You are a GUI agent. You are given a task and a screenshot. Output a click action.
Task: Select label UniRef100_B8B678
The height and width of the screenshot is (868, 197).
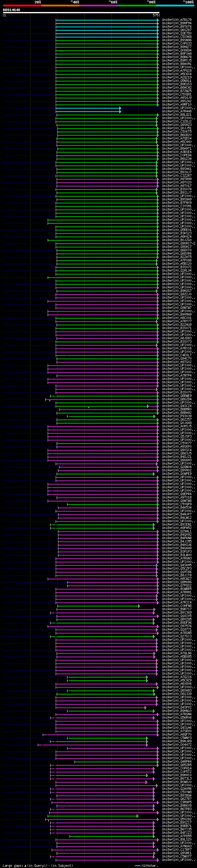[x=177, y=57]
